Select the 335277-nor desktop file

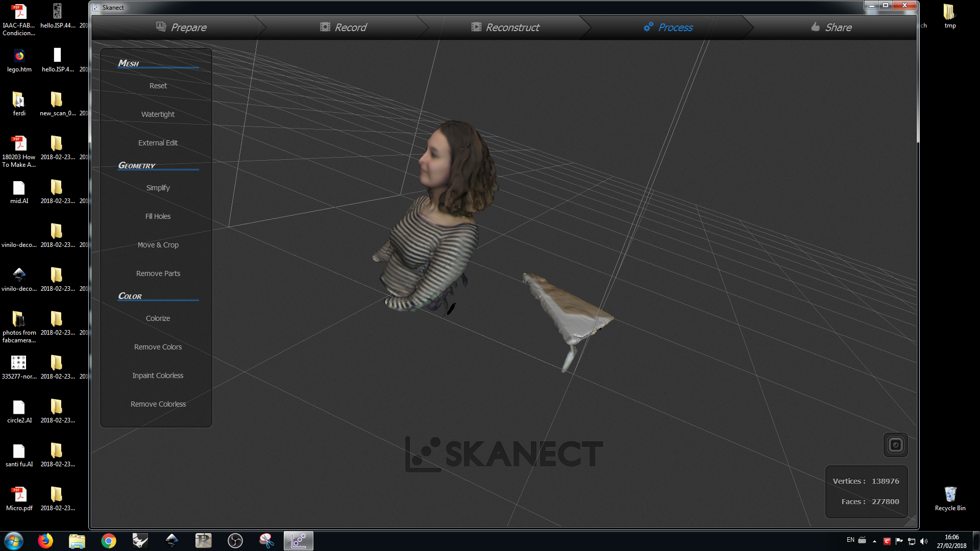click(19, 368)
